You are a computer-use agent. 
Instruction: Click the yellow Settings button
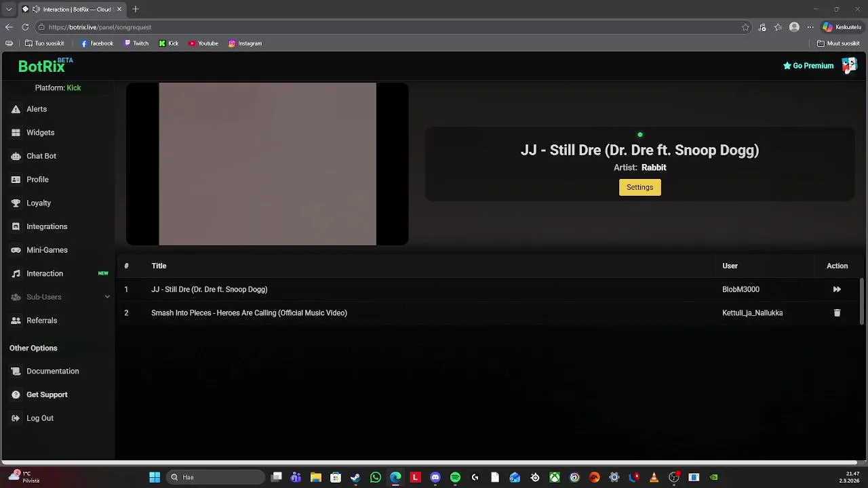tap(639, 187)
